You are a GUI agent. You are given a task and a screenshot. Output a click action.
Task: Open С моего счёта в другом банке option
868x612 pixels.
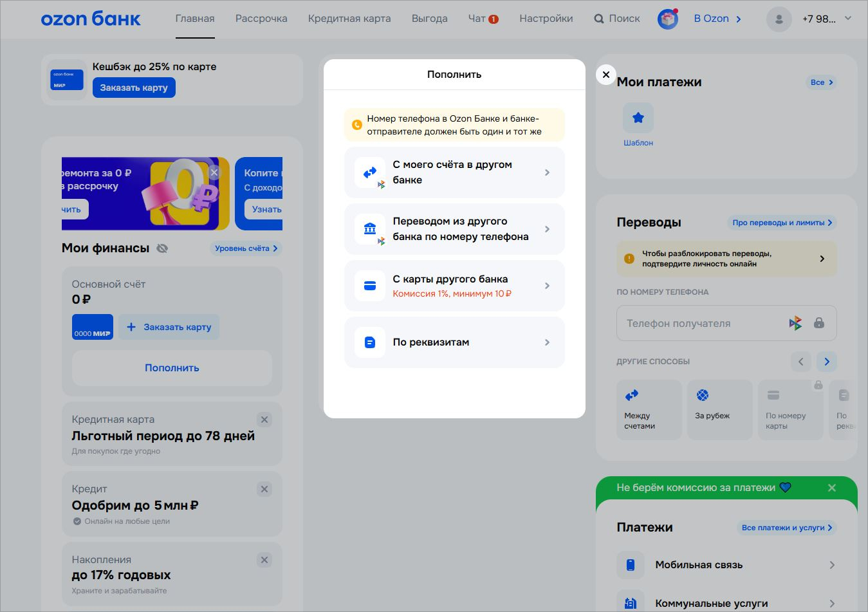point(454,172)
